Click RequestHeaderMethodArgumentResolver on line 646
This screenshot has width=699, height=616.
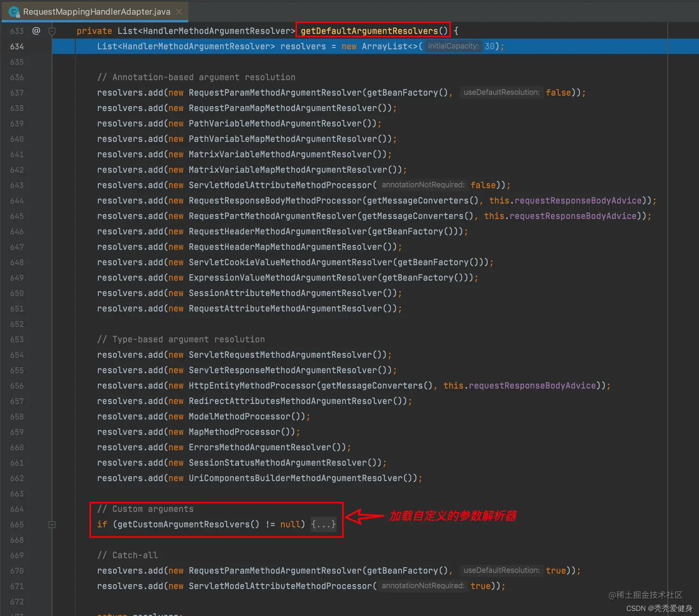tap(278, 232)
